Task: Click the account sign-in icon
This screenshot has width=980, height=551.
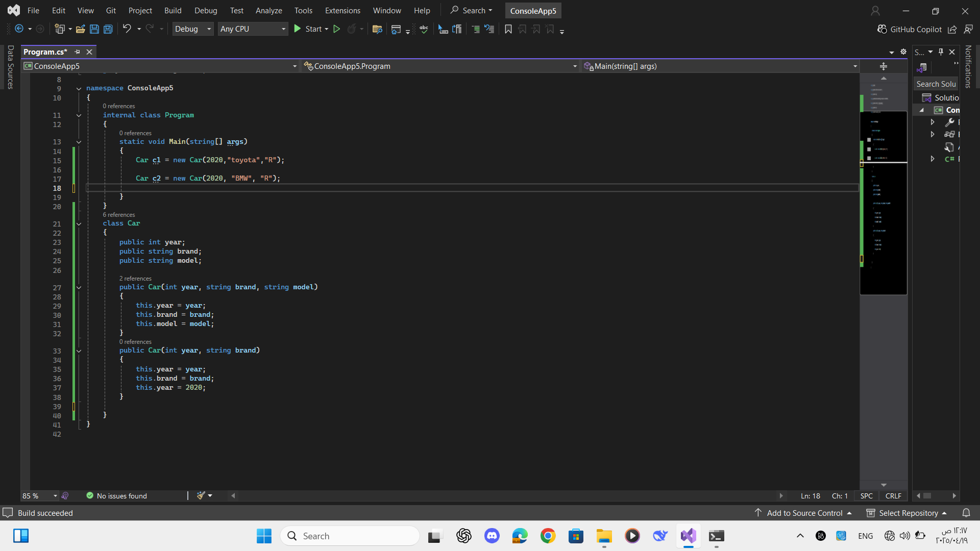Action: point(875,11)
